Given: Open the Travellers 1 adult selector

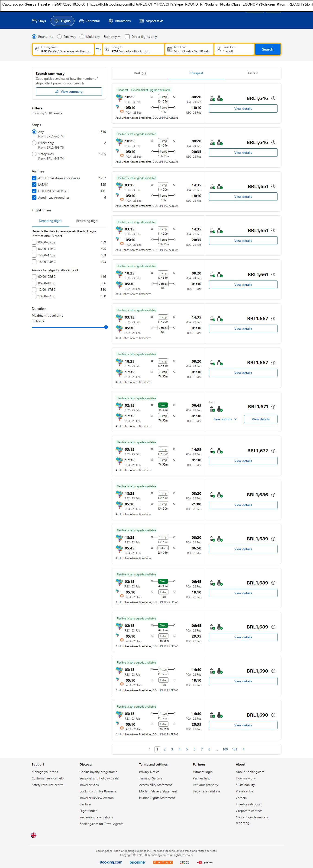Looking at the screenshot, I should (234, 49).
